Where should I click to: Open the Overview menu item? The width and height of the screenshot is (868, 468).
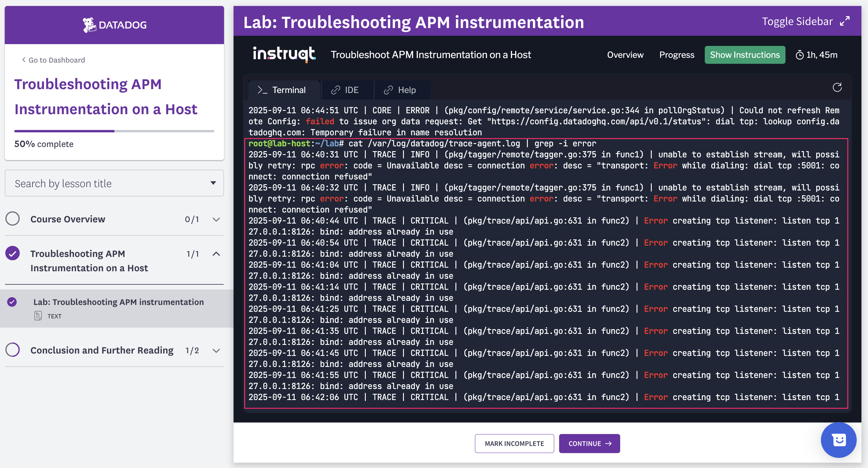625,55
